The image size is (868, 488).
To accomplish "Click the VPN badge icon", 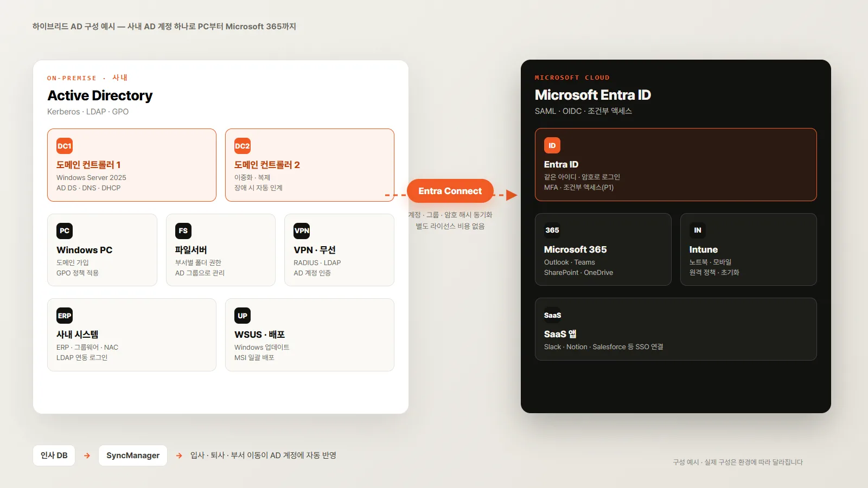I will [302, 231].
